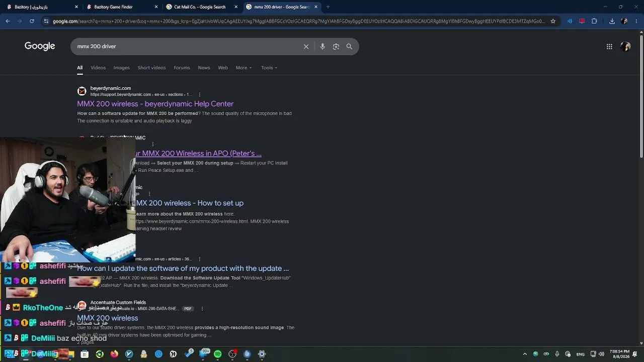Click the browser address bar URL

[x=299, y=21]
